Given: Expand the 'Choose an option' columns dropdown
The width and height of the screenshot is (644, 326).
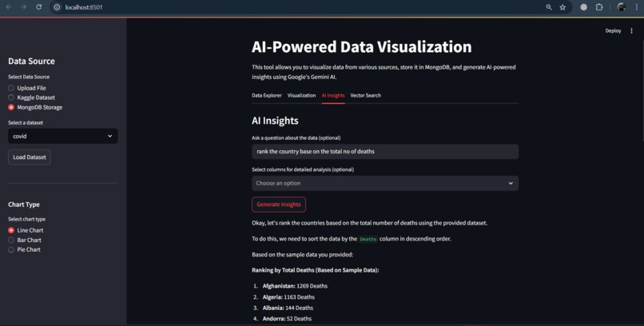Looking at the screenshot, I should [x=385, y=183].
